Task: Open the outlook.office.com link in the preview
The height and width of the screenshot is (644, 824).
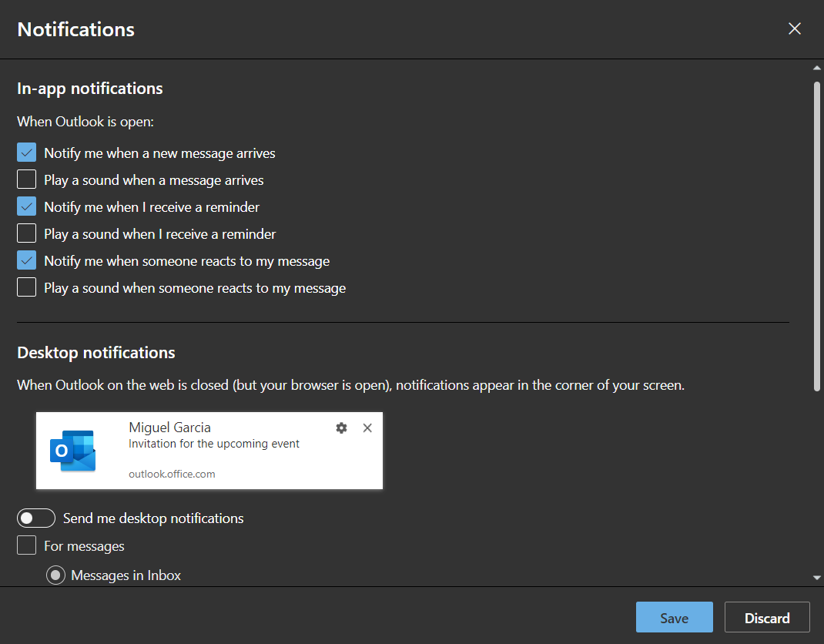Action: [172, 474]
